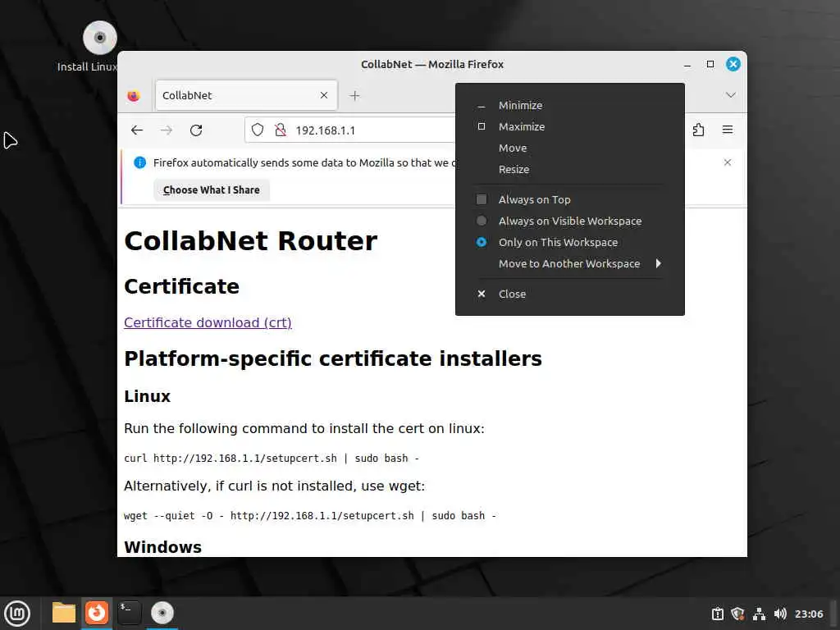Click the blue info icon in notification
Screen dimensions: 840x630
point(139,162)
